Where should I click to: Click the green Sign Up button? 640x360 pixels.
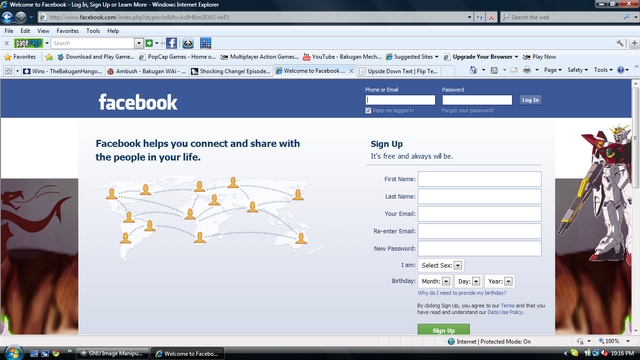coord(444,330)
